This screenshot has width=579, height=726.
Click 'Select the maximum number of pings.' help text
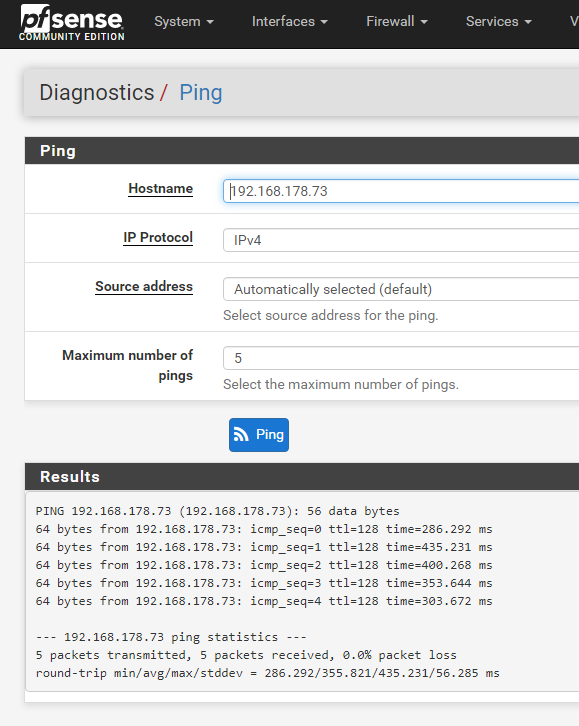341,385
